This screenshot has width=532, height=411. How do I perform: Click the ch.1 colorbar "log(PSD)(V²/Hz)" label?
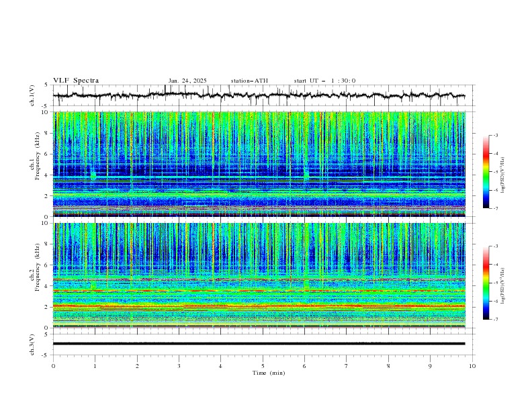coord(503,175)
